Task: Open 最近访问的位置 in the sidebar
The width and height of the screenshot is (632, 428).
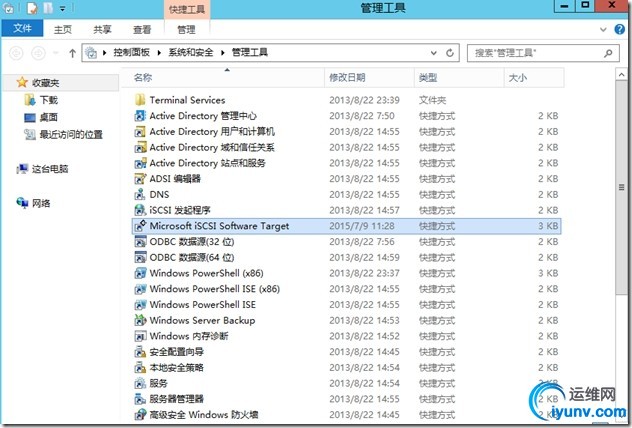Action: (63, 134)
